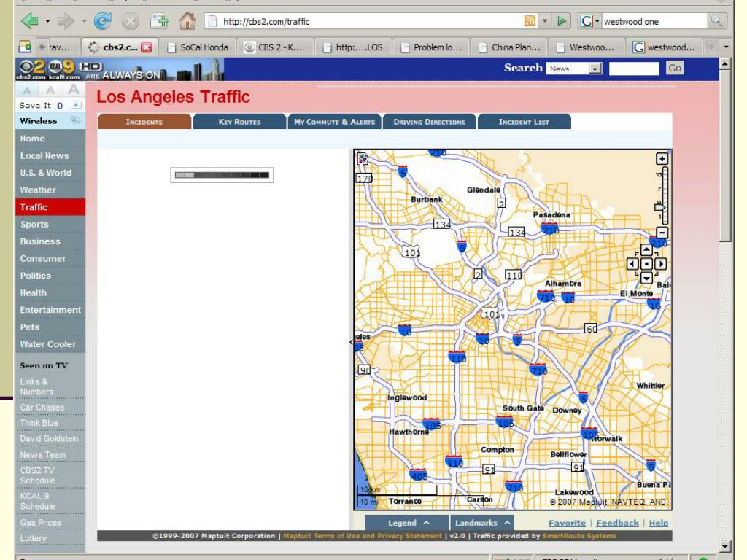Recenter map with center pan button

646,263
